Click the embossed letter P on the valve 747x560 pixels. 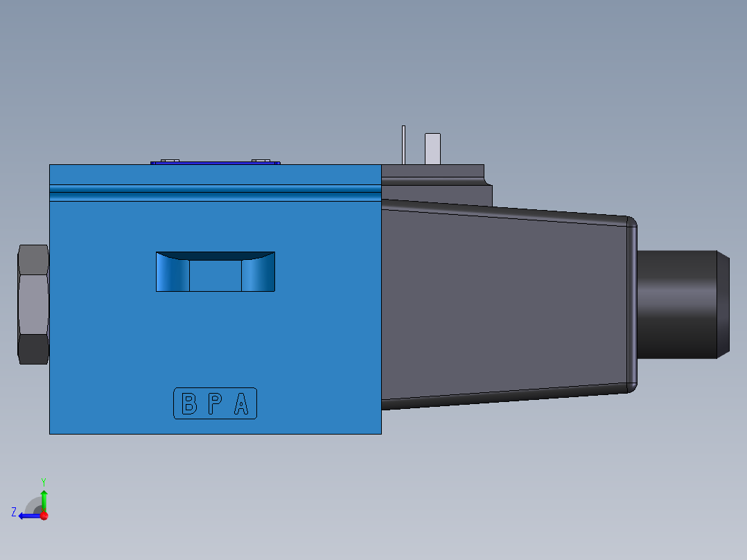click(x=215, y=403)
